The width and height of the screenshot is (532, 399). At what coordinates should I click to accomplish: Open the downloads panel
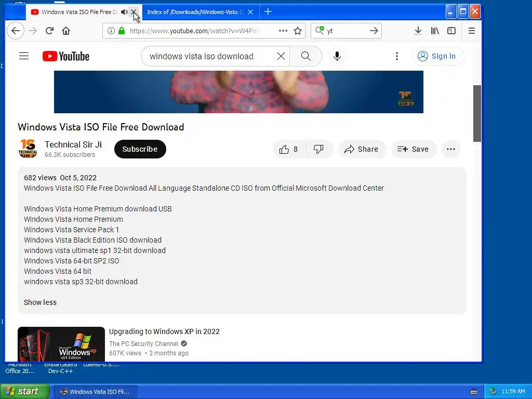coord(418,31)
